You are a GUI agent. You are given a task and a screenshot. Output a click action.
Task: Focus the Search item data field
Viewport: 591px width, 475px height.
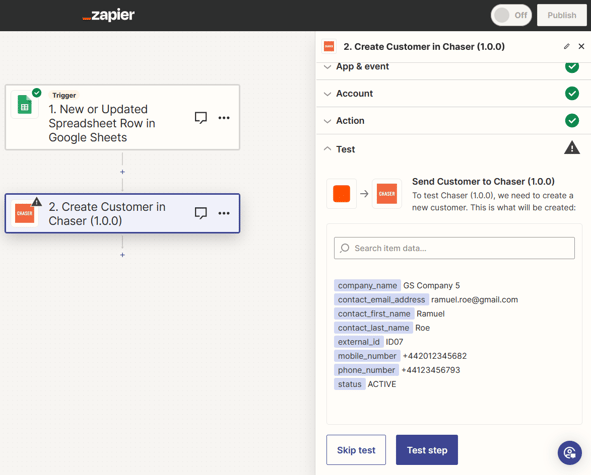[x=454, y=248]
